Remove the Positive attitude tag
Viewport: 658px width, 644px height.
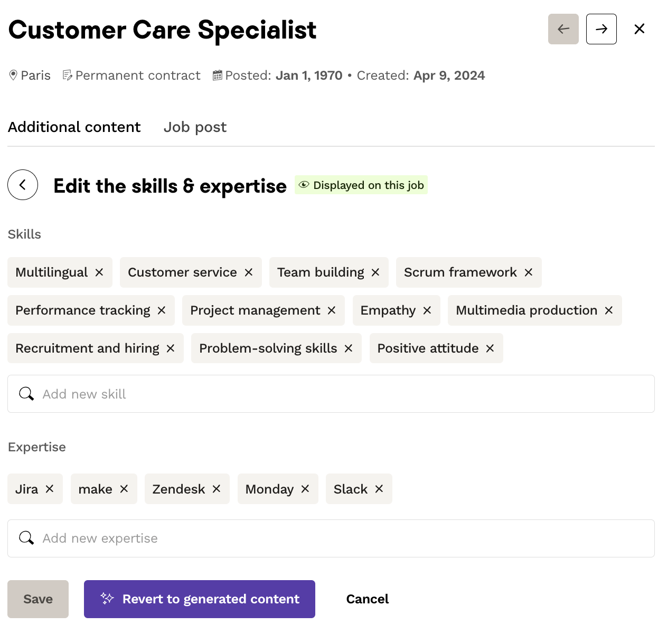pyautogui.click(x=490, y=348)
